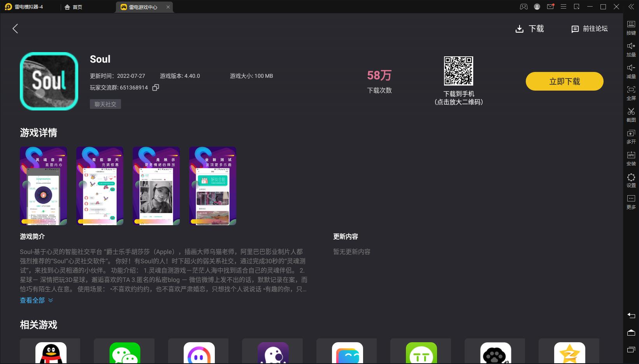The width and height of the screenshot is (639, 364).
Task: Open gamepad settings in title bar
Action: point(524,7)
